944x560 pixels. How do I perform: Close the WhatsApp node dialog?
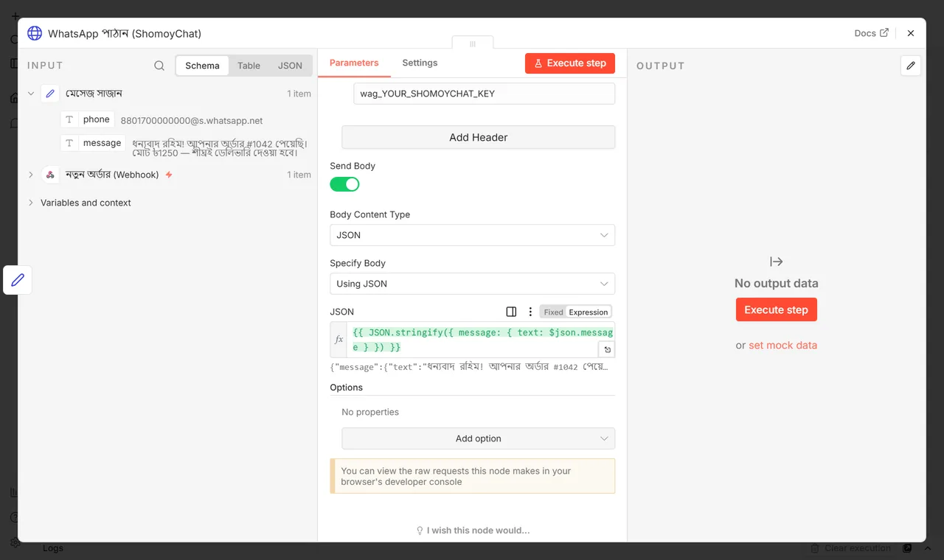911,33
